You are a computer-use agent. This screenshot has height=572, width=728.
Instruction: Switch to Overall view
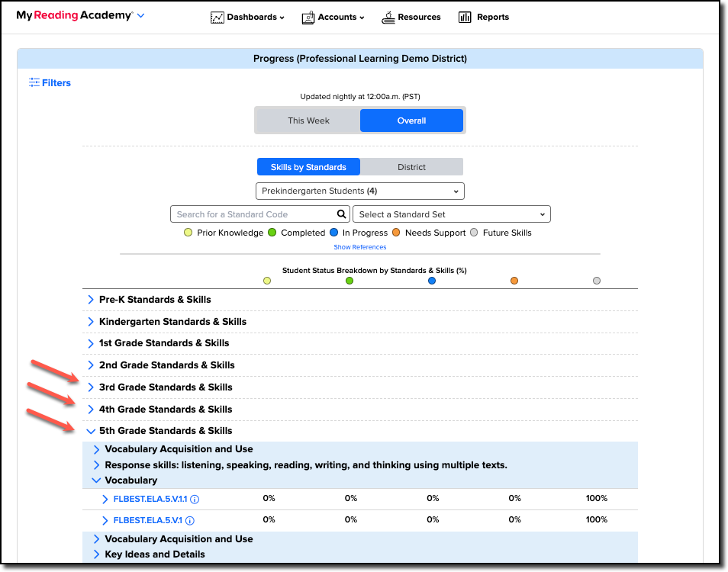pyautogui.click(x=411, y=121)
